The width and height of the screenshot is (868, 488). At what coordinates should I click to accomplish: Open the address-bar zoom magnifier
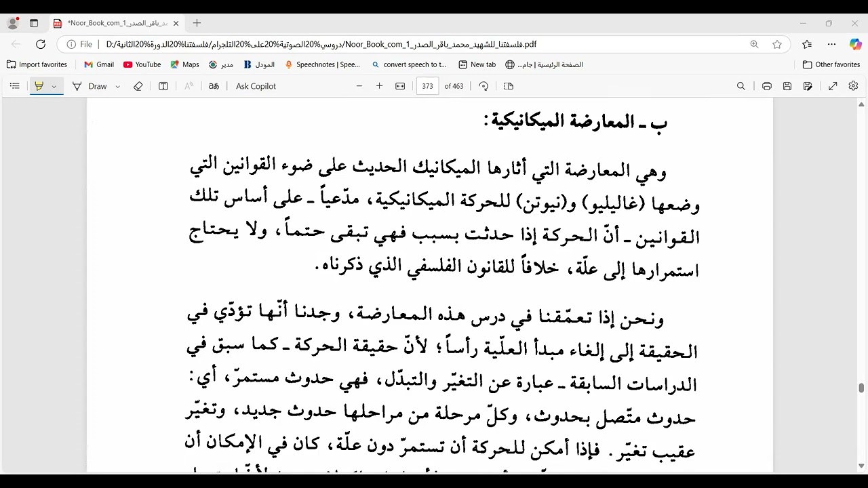pyautogui.click(x=754, y=44)
